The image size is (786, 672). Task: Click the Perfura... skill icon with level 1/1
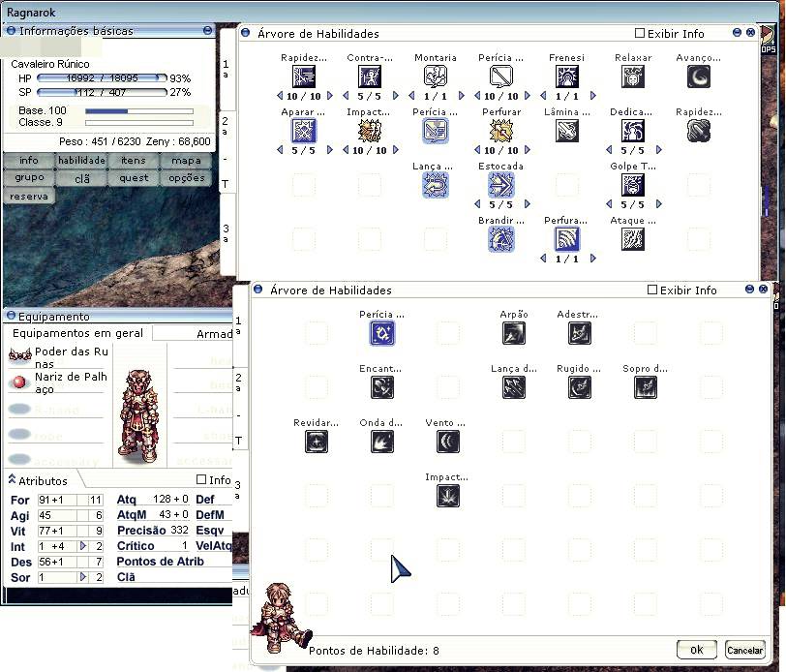(x=567, y=239)
